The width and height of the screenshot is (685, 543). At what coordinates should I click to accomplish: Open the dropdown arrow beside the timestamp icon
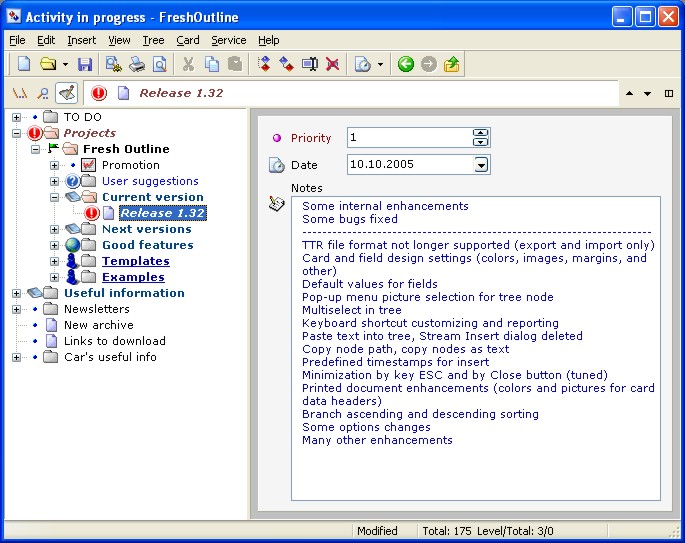pos(380,65)
